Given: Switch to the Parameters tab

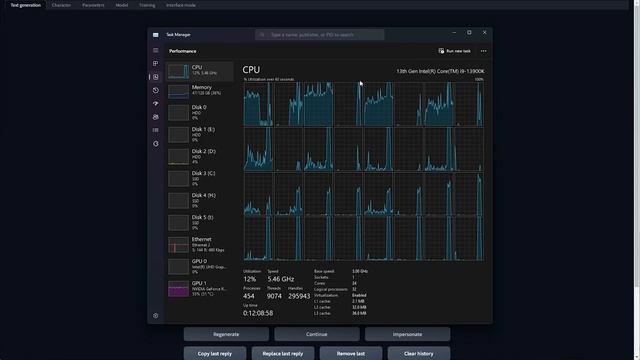Looking at the screenshot, I should tap(93, 5).
